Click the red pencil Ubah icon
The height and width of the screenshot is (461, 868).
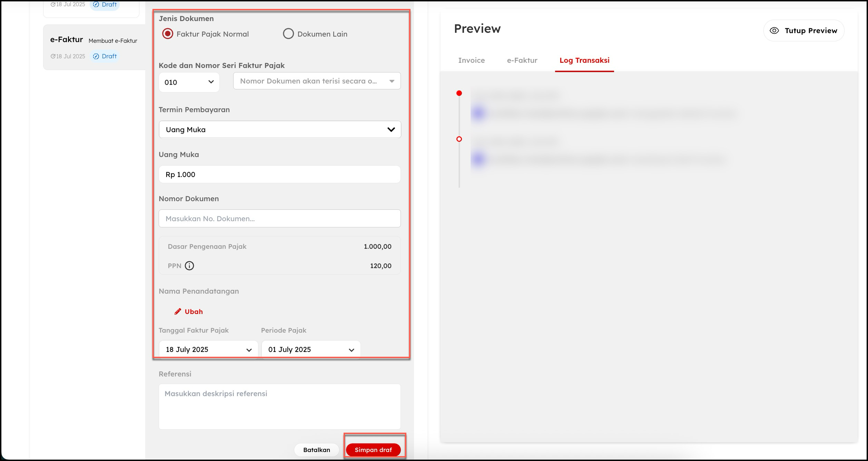(178, 312)
